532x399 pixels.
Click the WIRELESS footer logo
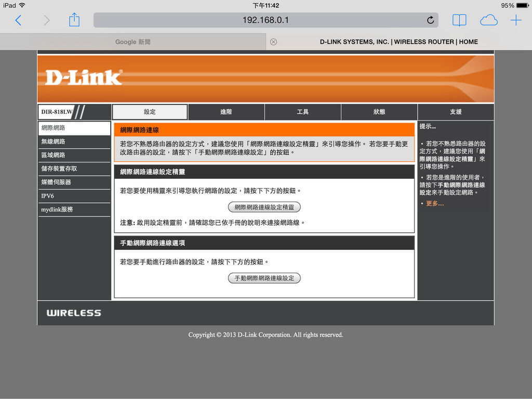(x=74, y=313)
